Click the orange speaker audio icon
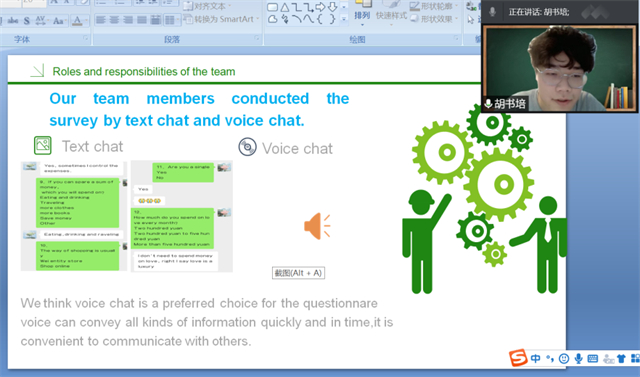 [x=317, y=226]
